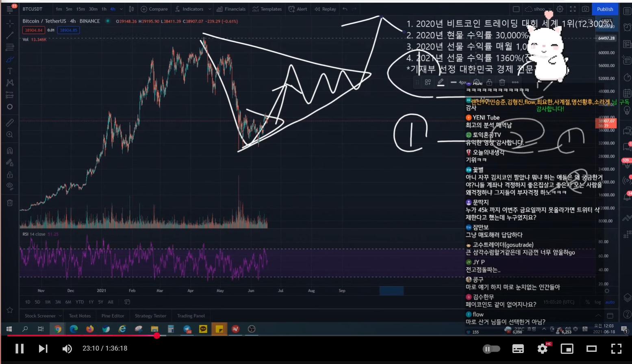Toggle the YouTube autoplay switch
632x364 pixels.
click(x=491, y=349)
